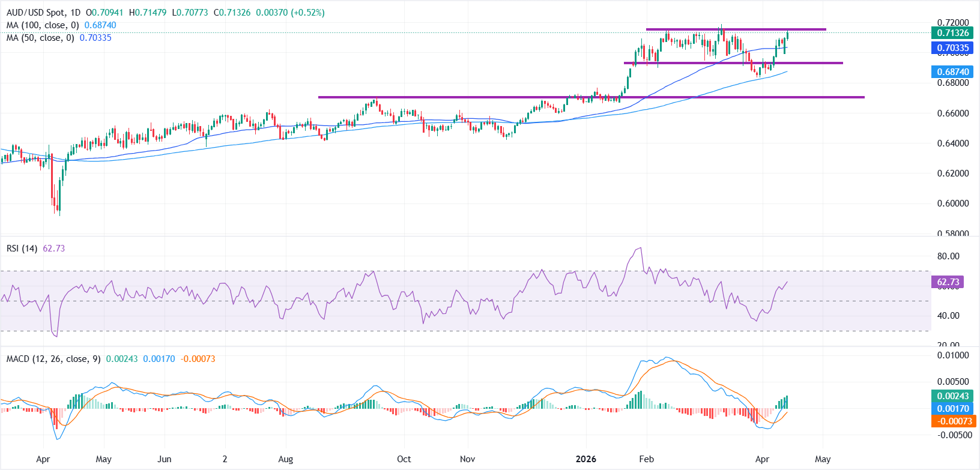Open the MACD (12, 26, close, 9) legend
The width and height of the screenshot is (980, 470).
point(53,359)
